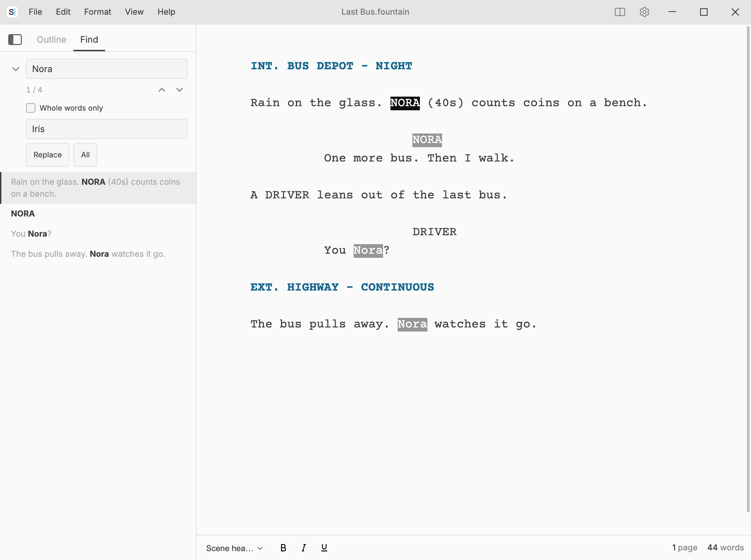Apply underline formatting
This screenshot has height=560, width=751.
click(324, 548)
